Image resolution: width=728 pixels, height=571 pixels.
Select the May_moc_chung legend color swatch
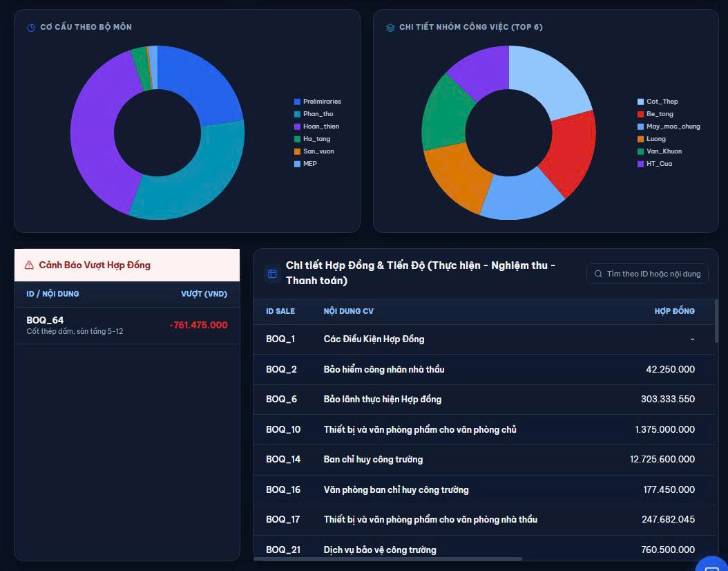tap(641, 127)
